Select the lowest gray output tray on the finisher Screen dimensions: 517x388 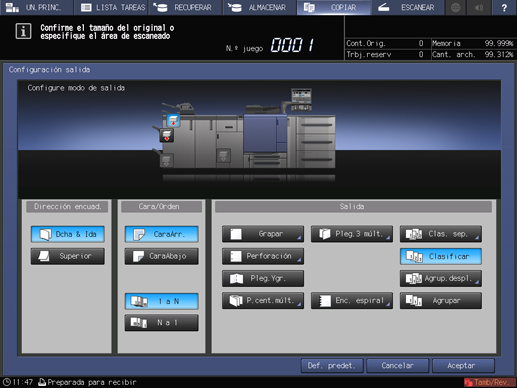166,161
